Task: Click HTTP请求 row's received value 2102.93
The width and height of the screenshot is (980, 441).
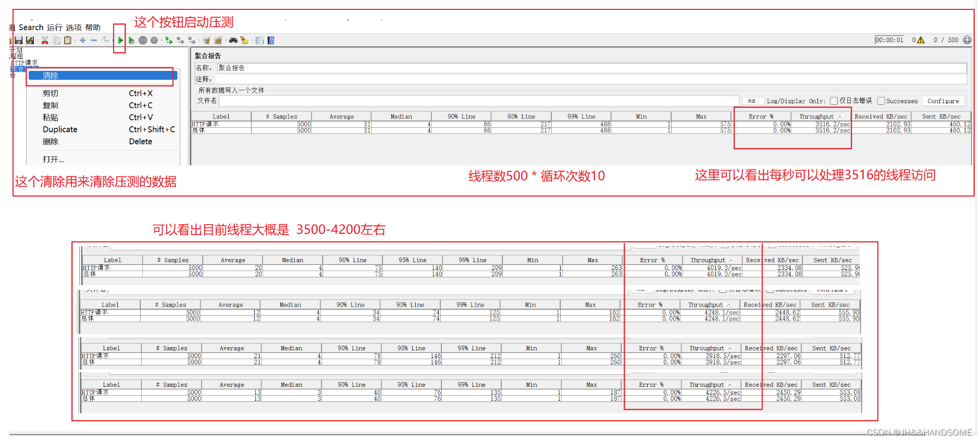Action: (898, 125)
